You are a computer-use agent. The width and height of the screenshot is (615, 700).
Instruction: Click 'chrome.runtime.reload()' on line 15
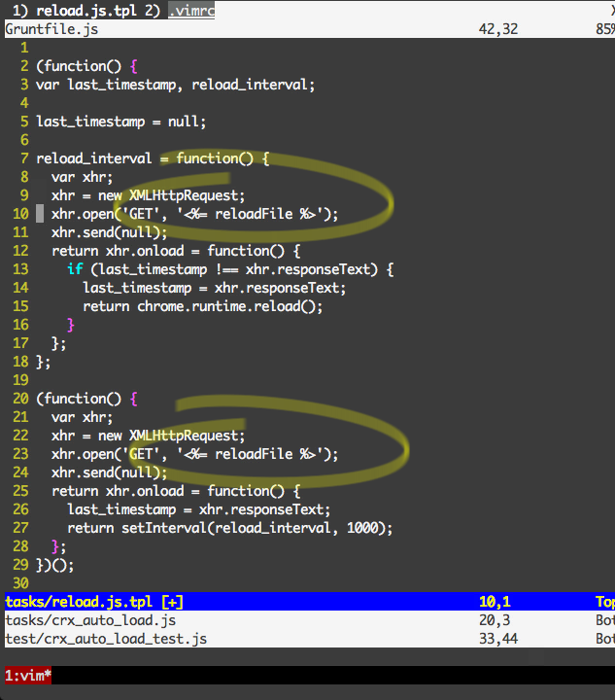226,306
